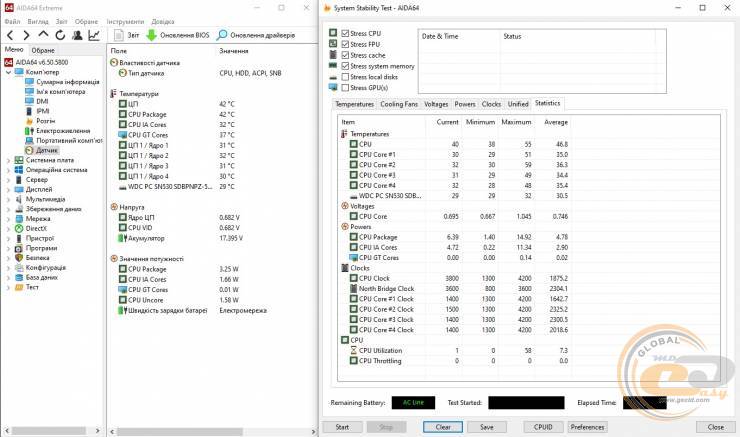This screenshot has width=740, height=437.
Task: Click the Clear button
Action: [443, 427]
